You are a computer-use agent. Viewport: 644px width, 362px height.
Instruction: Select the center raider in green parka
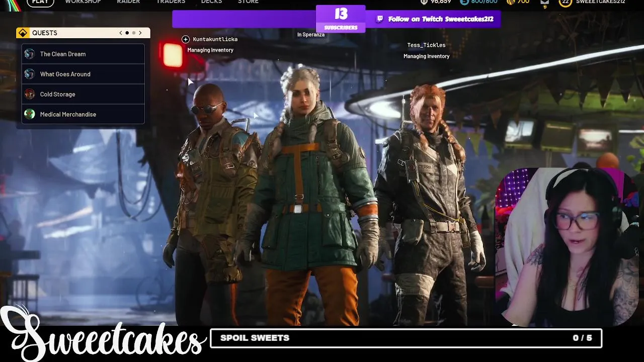click(309, 196)
